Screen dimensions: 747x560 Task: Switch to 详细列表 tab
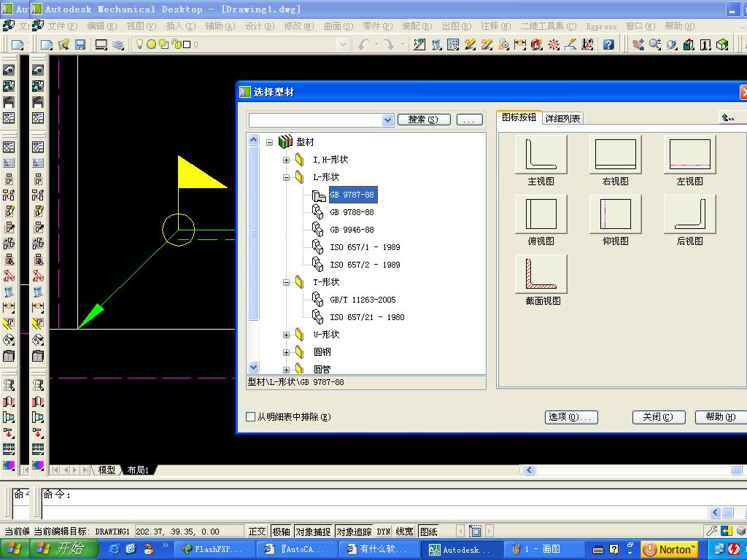[562, 119]
